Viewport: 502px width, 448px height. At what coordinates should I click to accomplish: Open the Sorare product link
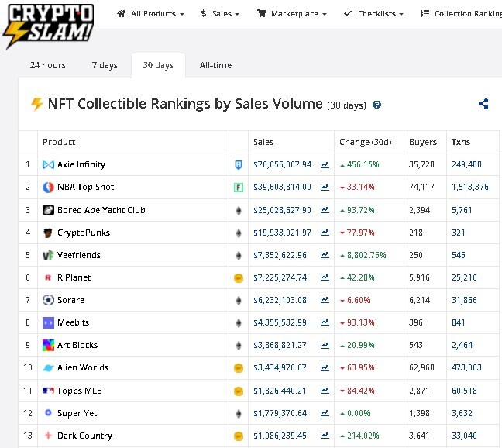[x=70, y=300]
